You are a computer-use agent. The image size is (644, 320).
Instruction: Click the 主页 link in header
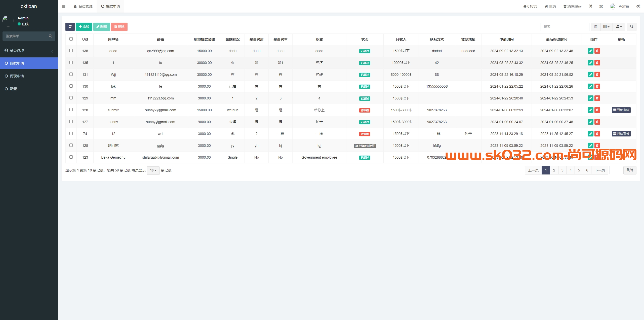click(x=550, y=6)
